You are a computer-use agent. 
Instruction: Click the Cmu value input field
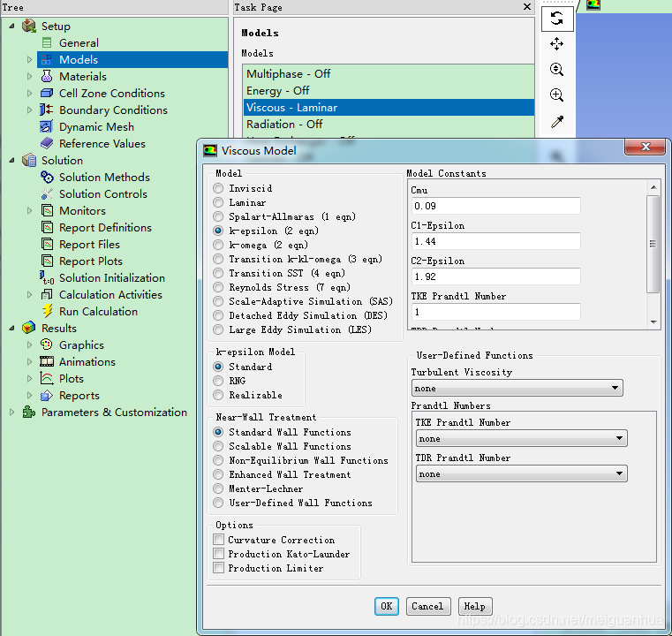point(495,206)
